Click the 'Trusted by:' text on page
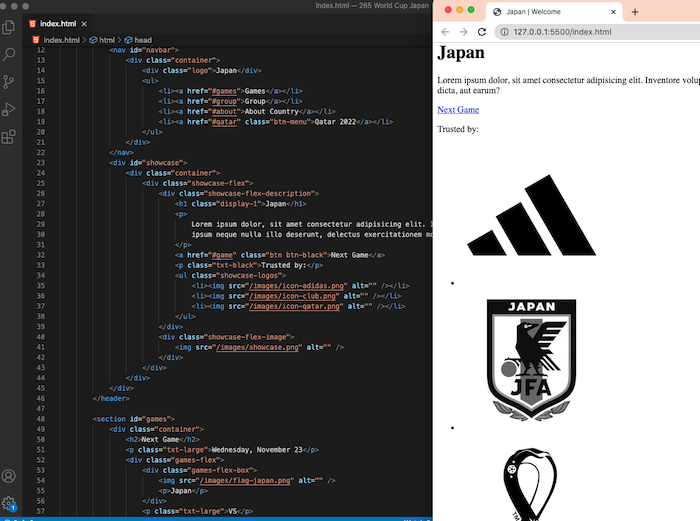Screen dimensions: 700x521 pyautogui.click(x=458, y=129)
